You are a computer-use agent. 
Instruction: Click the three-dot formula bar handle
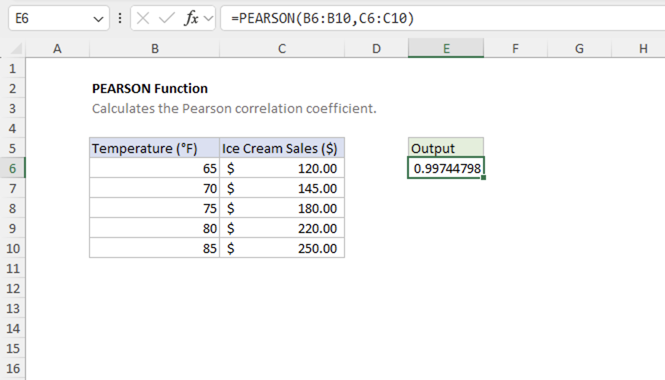(x=120, y=18)
